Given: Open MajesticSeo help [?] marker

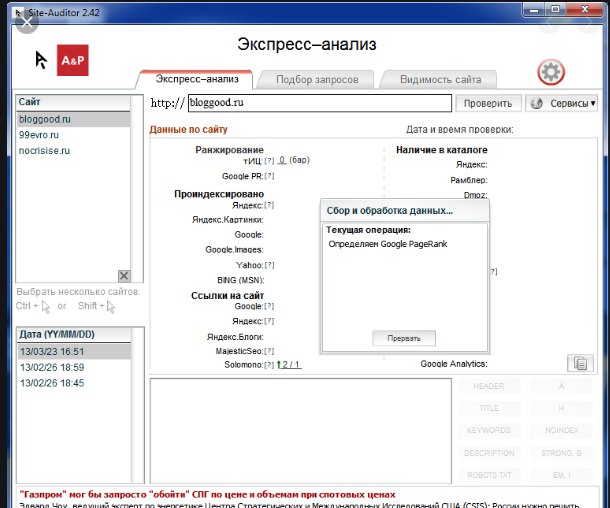Looking at the screenshot, I should tap(270, 351).
